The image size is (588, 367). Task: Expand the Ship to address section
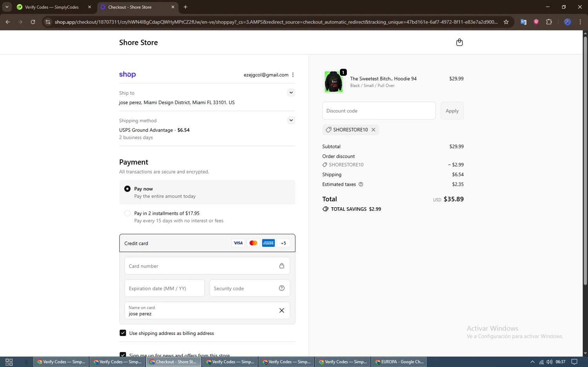click(x=291, y=93)
